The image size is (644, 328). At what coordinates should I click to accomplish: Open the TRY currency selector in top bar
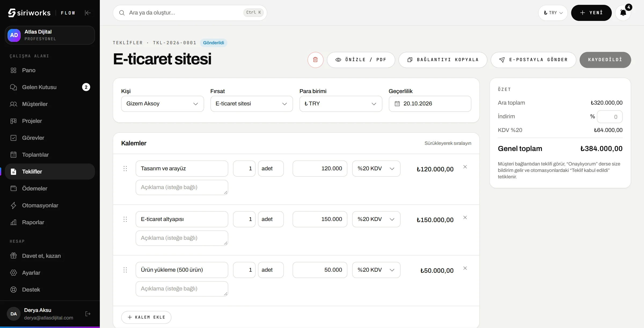point(553,13)
